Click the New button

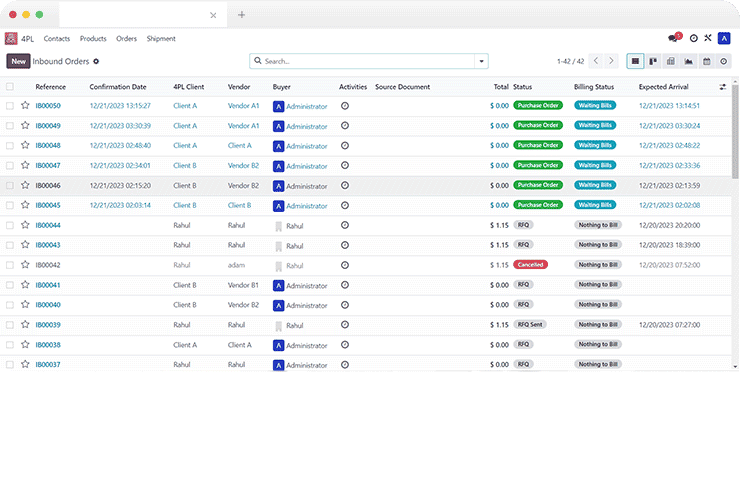[x=18, y=61]
